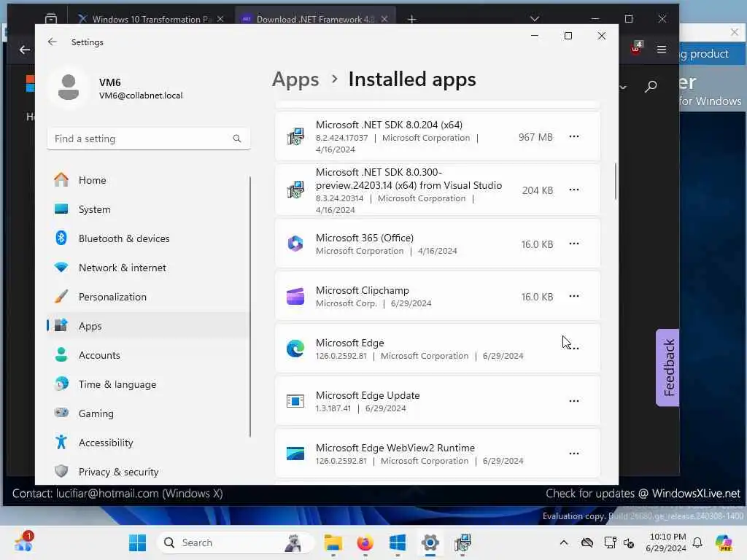
Task: Open Accessibility settings category
Action: tap(149, 443)
